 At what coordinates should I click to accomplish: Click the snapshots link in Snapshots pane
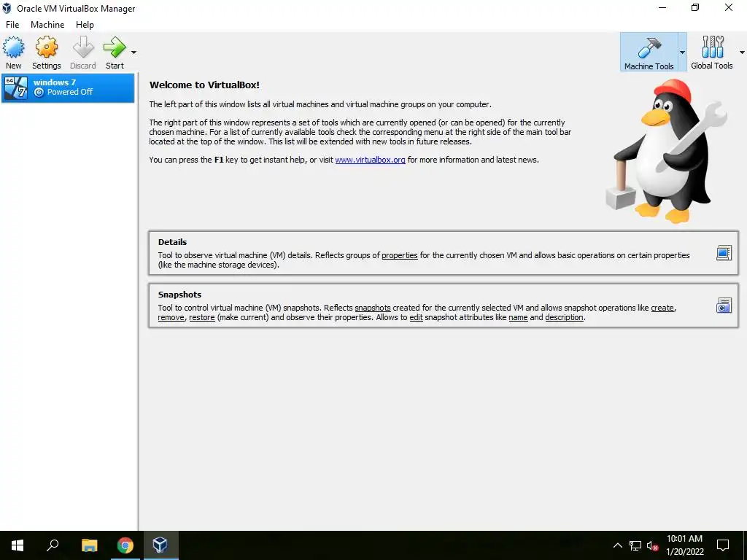373,308
